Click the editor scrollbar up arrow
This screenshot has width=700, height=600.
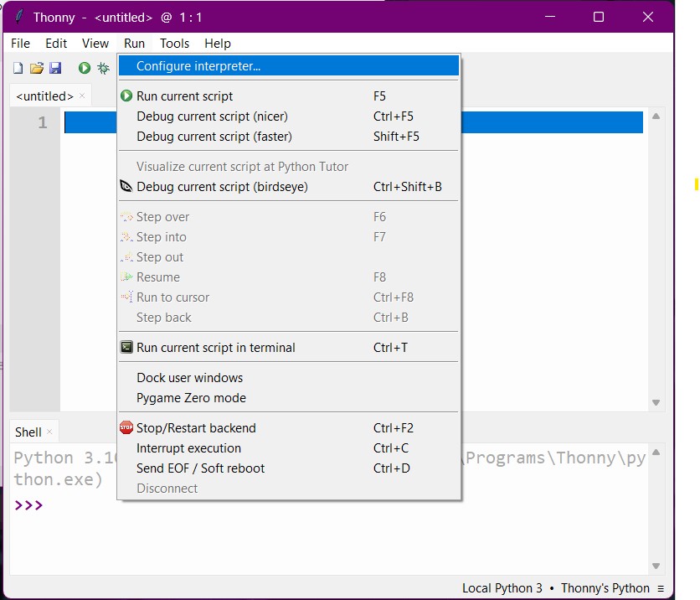(x=656, y=116)
